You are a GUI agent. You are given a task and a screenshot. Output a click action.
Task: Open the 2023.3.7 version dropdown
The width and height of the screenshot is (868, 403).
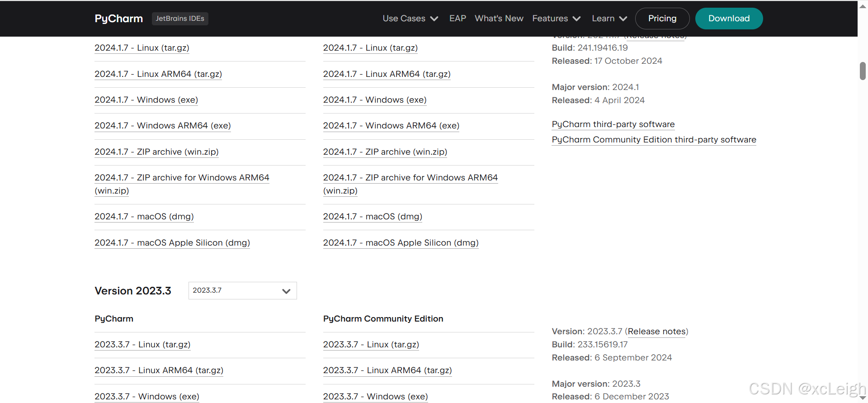(x=242, y=290)
